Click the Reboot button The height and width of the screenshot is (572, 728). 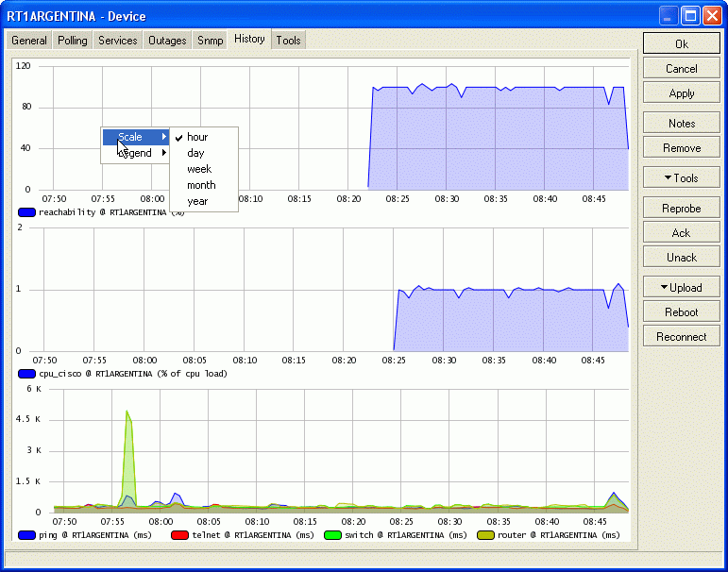[681, 312]
